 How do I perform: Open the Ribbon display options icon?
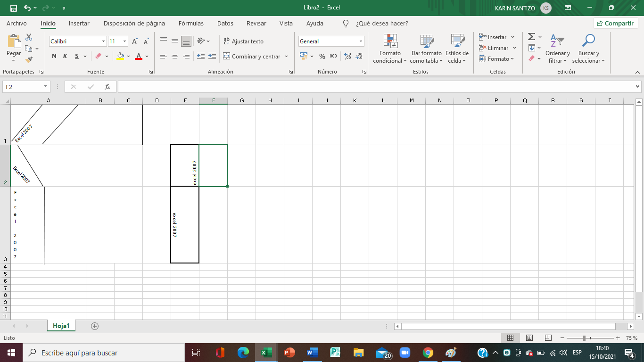pos(568,8)
